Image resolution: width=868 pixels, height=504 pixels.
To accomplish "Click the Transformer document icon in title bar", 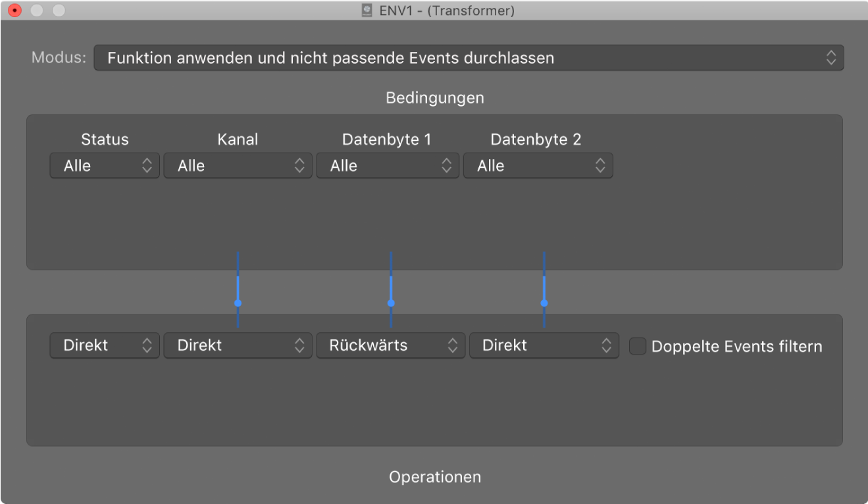I will tap(368, 11).
